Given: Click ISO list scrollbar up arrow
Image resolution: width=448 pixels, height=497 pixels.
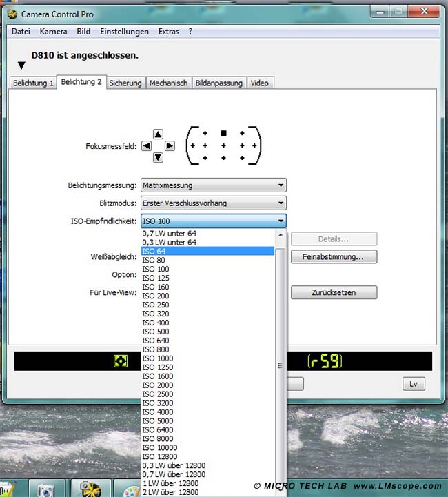Looking at the screenshot, I should (x=281, y=235).
